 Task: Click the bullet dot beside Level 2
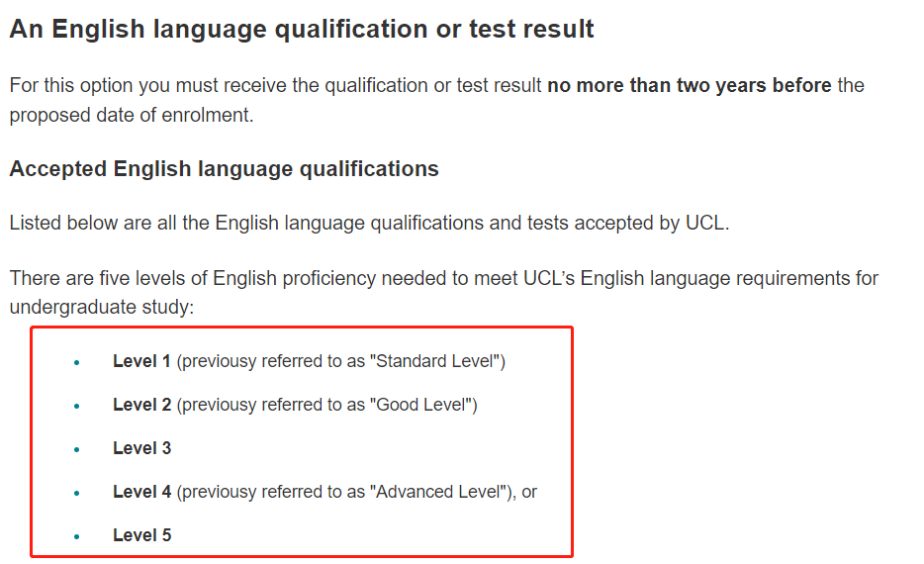[x=76, y=406]
